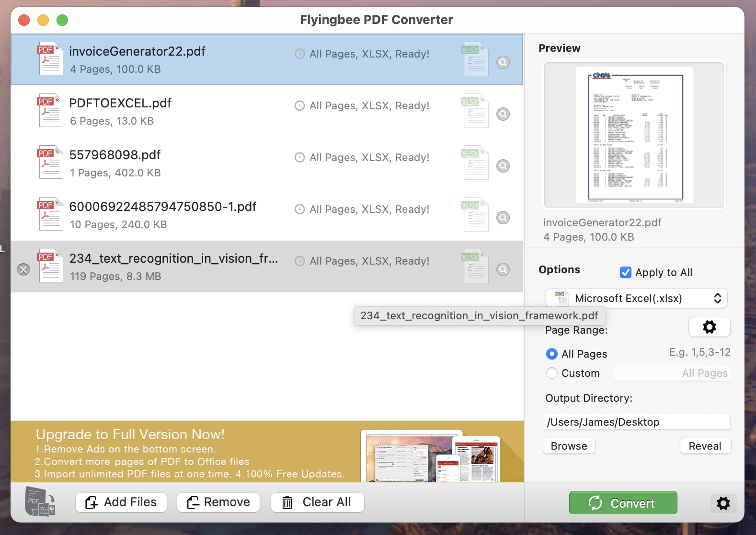Click the PDF icon of PDFTOEXCEL.pdf

(x=50, y=111)
